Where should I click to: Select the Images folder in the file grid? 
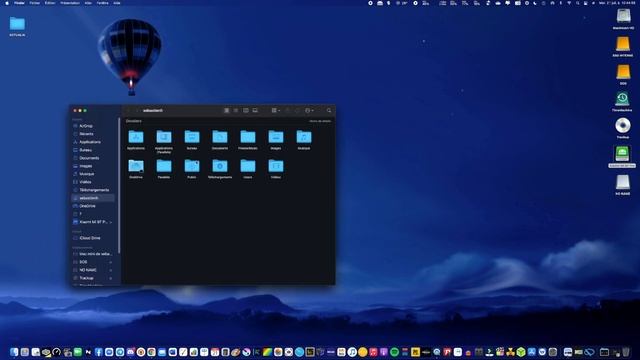pos(276,140)
